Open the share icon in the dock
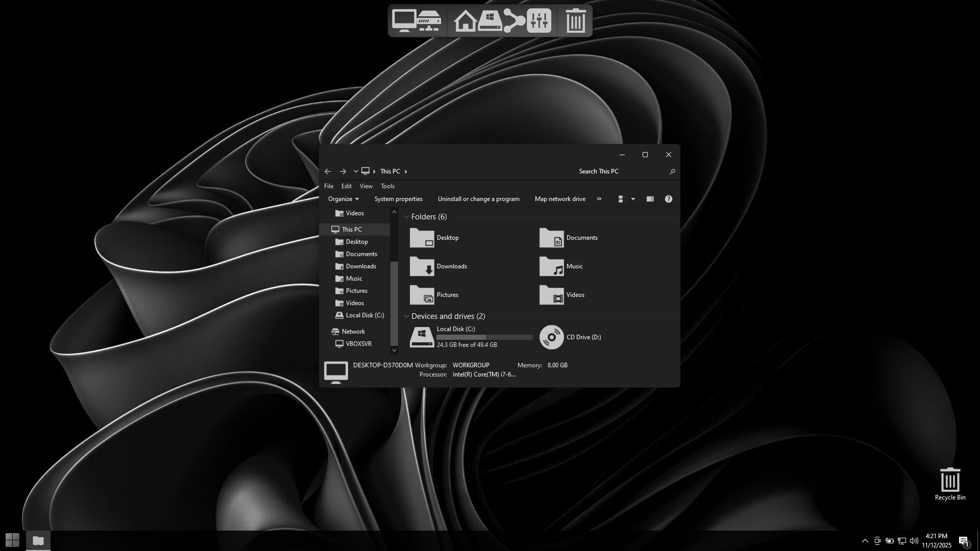The height and width of the screenshot is (551, 980). click(514, 21)
